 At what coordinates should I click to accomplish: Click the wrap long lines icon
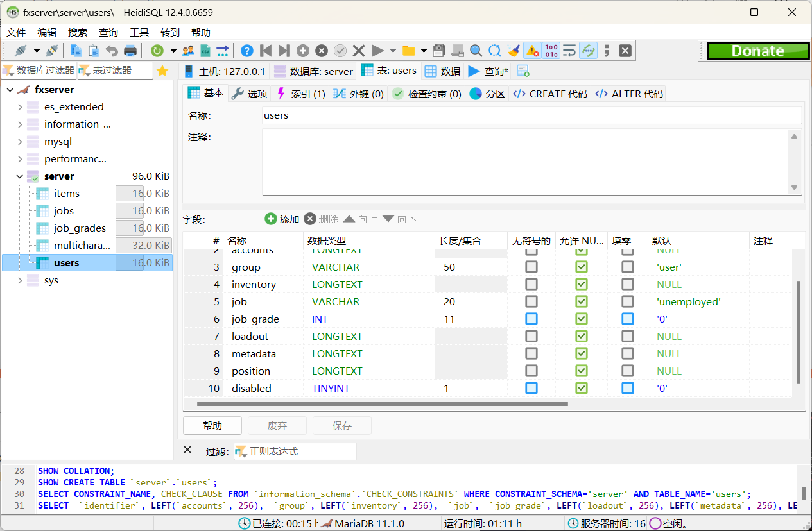pyautogui.click(x=569, y=51)
